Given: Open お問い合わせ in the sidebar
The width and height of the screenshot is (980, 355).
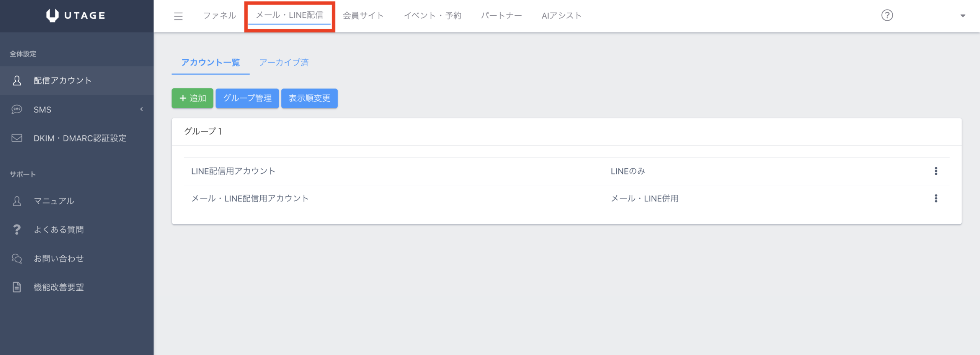Looking at the screenshot, I should coord(59,259).
